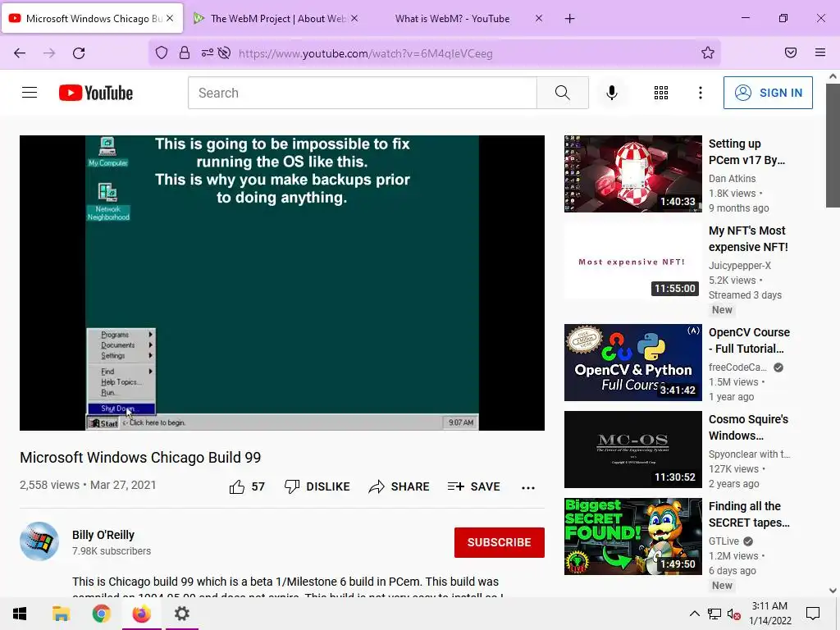Bookmark this page with star
Image resolution: width=840 pixels, height=630 pixels.
(708, 52)
